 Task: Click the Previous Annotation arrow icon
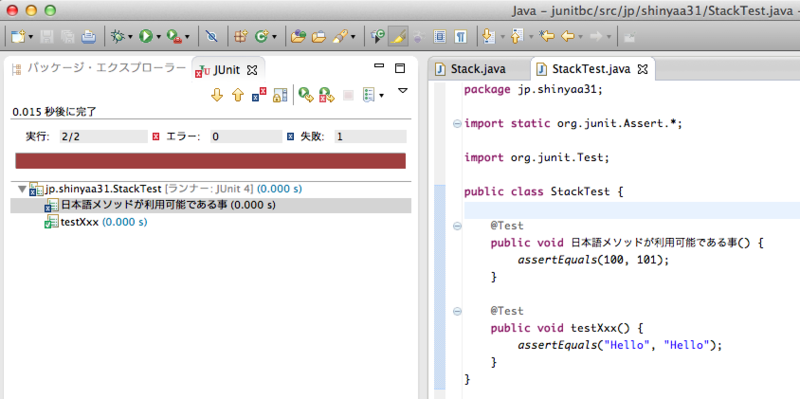coord(518,36)
